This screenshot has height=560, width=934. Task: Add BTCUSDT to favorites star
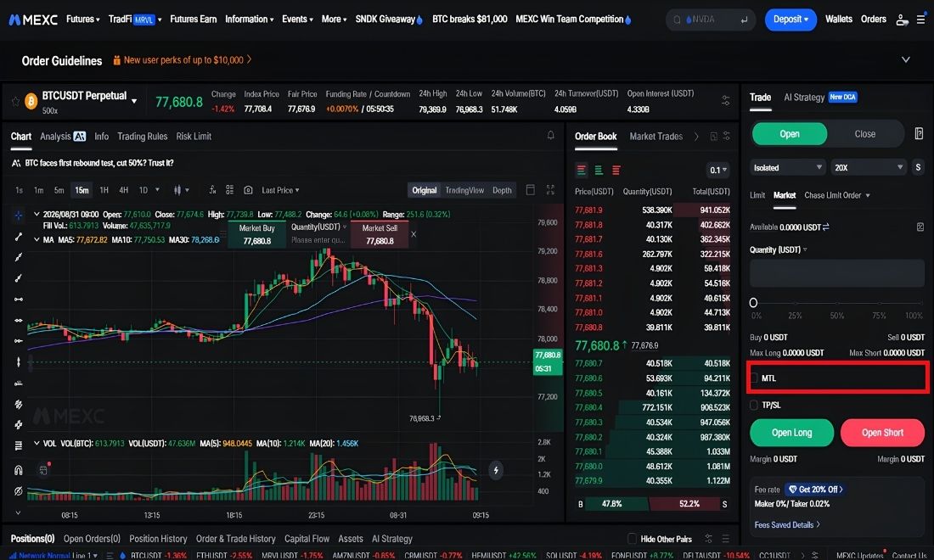15,102
